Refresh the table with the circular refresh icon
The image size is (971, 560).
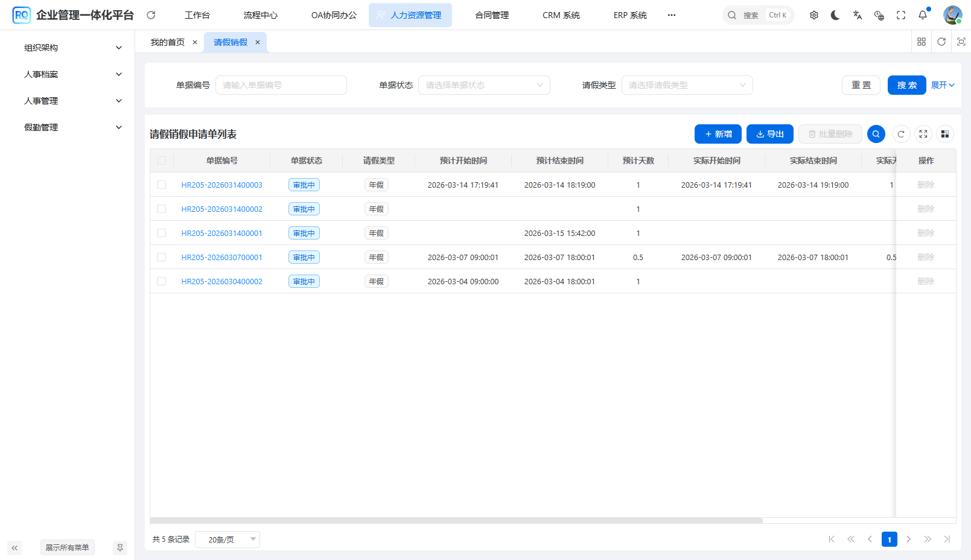tap(901, 134)
